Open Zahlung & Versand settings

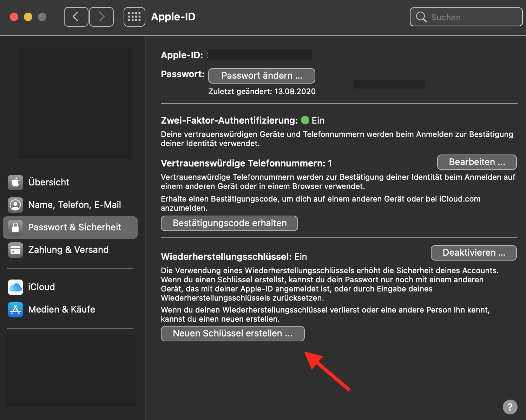tap(70, 250)
